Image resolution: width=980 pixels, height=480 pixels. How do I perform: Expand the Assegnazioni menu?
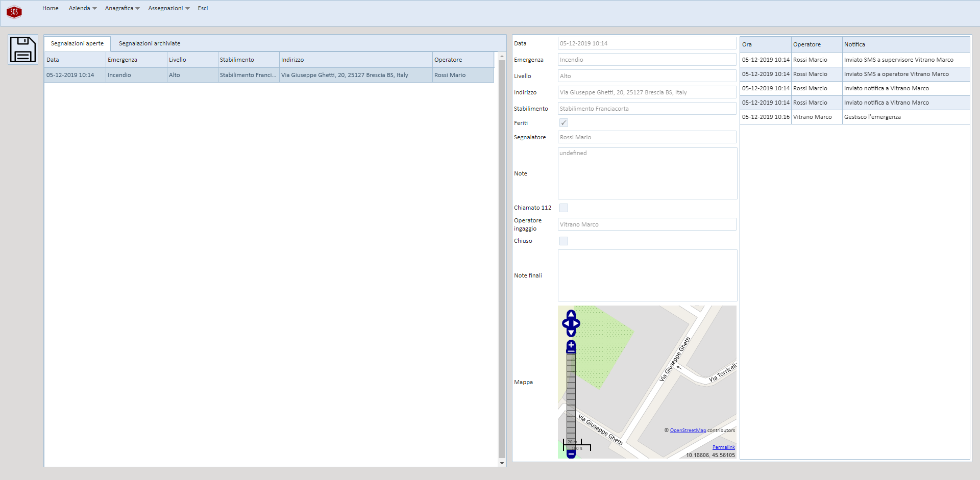click(x=168, y=8)
